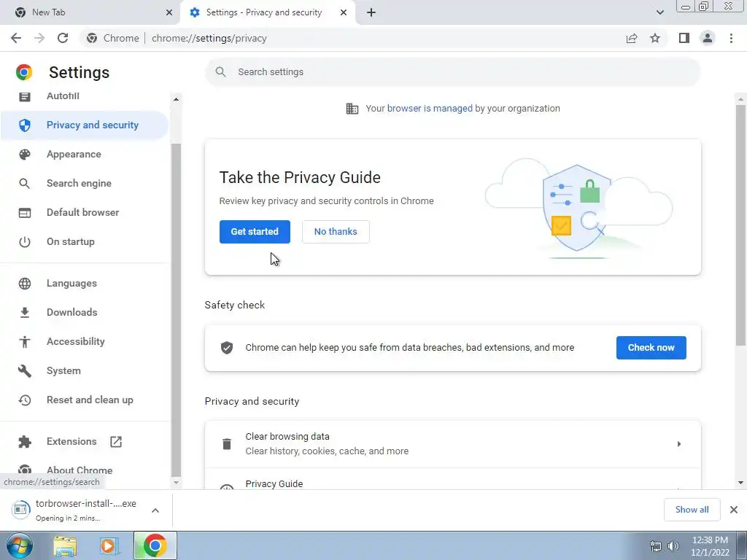Bookmark this tab with the star icon
Screen dimensions: 747x560
pos(655,38)
